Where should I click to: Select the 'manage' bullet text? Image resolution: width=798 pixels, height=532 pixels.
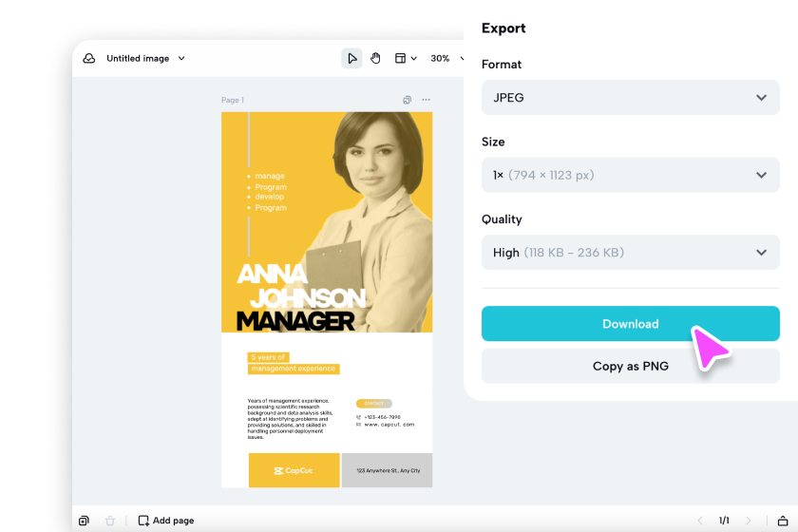pyautogui.click(x=270, y=176)
